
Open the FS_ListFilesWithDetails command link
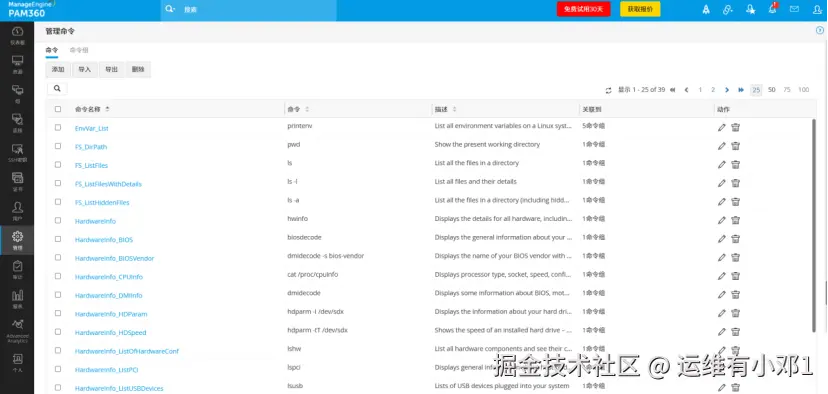pos(108,184)
